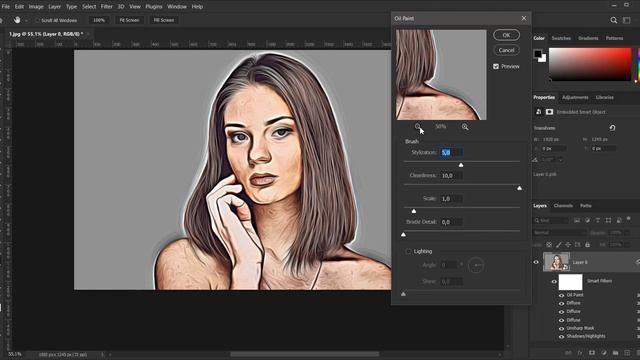Open the rotation angle dropdown in Properties

click(x=560, y=160)
